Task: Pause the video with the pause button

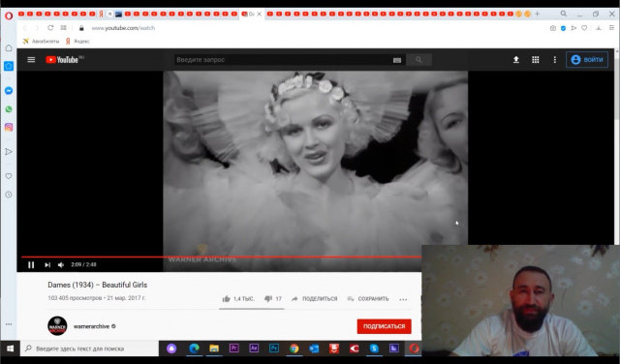Action: [x=31, y=265]
